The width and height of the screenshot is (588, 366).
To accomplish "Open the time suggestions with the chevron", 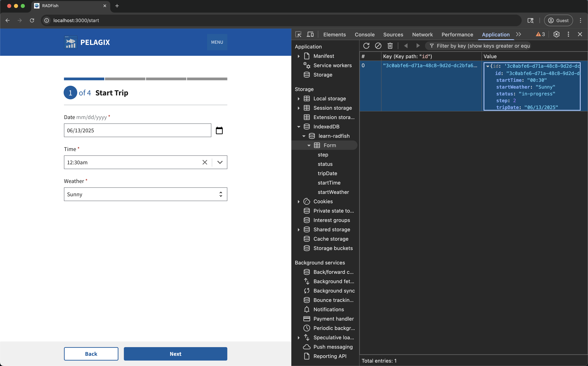I will click(220, 162).
